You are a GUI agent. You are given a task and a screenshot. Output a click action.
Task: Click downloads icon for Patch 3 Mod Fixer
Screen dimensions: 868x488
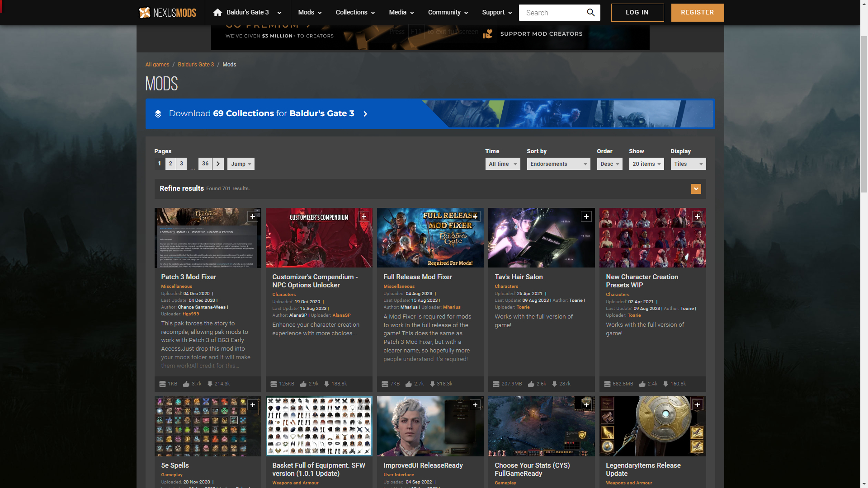[x=210, y=384]
